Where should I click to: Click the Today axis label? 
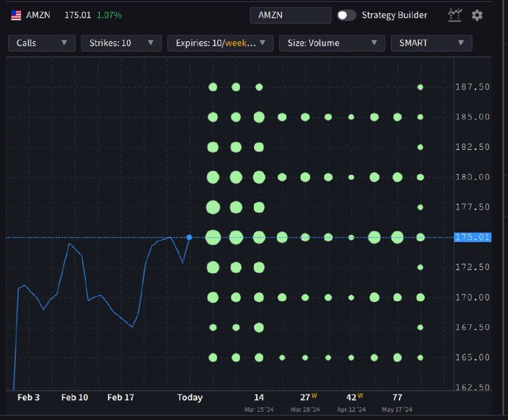(190, 398)
